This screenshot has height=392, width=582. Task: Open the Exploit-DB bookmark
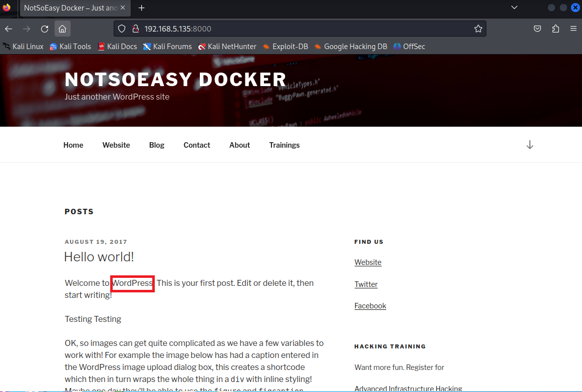pos(285,47)
